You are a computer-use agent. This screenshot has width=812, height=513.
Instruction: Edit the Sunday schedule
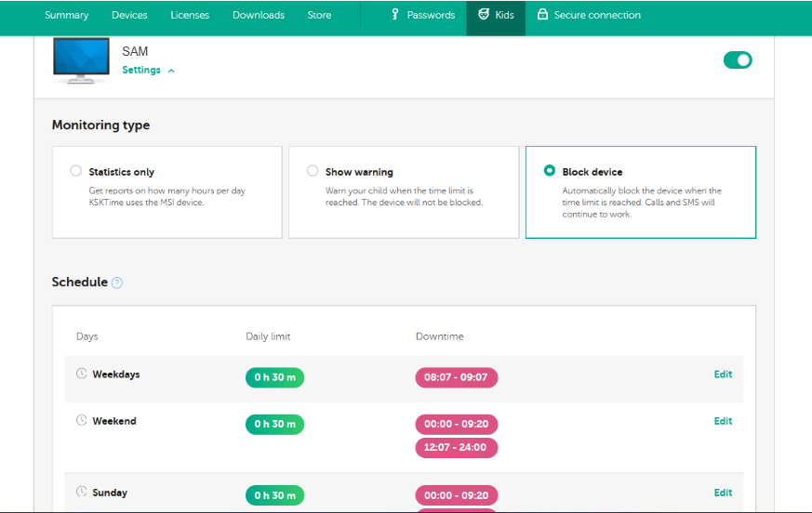tap(723, 493)
